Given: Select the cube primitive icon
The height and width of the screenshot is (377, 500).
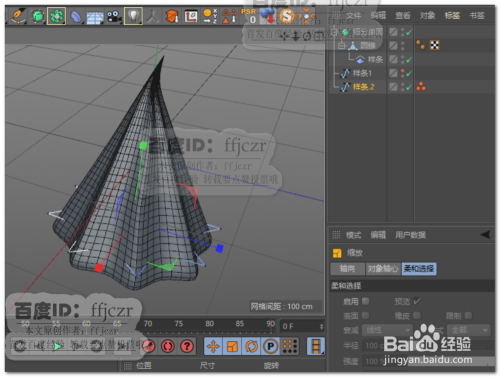Looking at the screenshot, I should 38,16.
